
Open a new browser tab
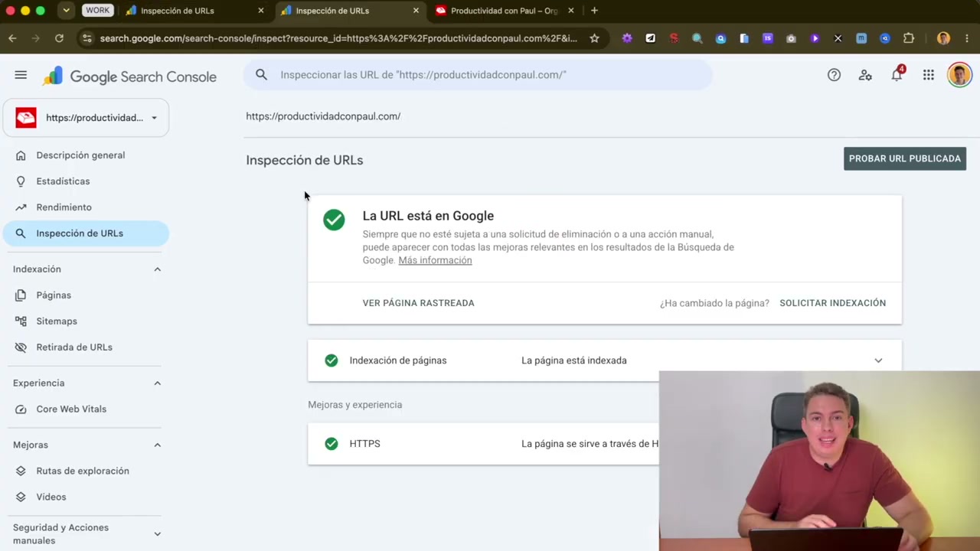tap(594, 11)
